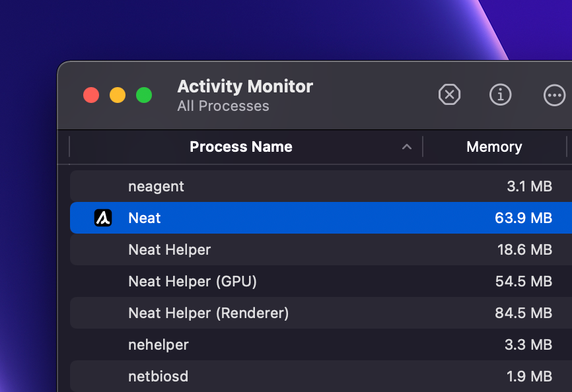Toggle sort direction arrow on Process Name

[x=407, y=147]
